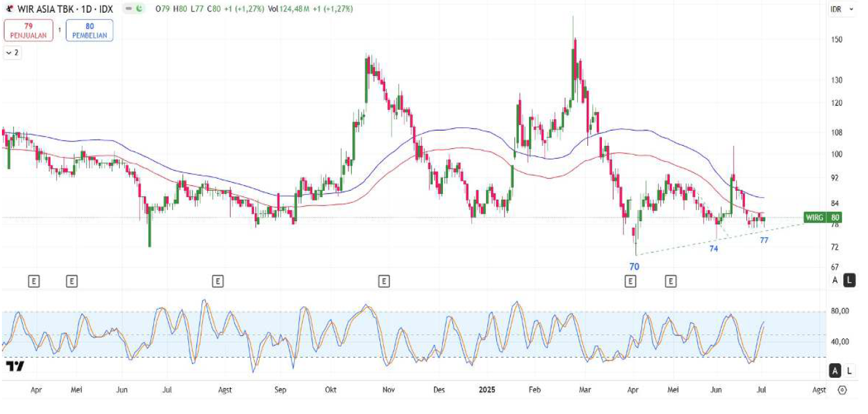Screen dimensions: 868x414
Task: Click the L77 low value in legend
Action: 196,9
